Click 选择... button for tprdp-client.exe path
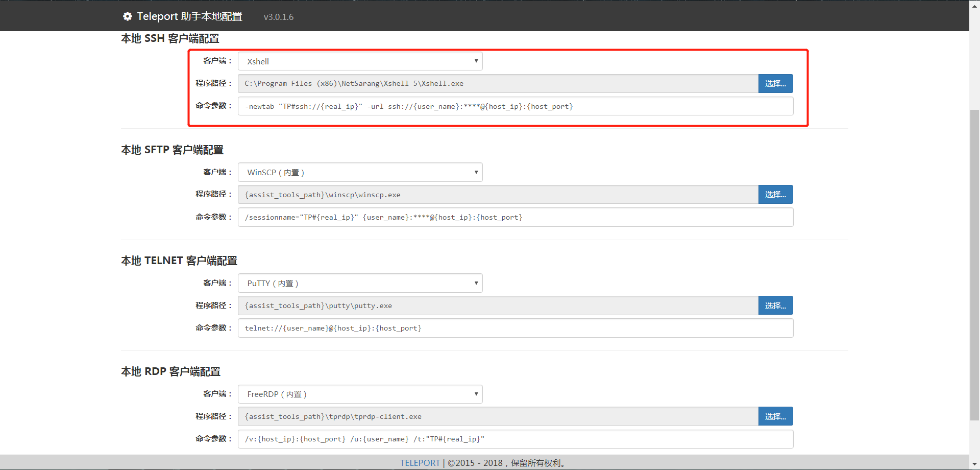The image size is (980, 470). (x=775, y=416)
